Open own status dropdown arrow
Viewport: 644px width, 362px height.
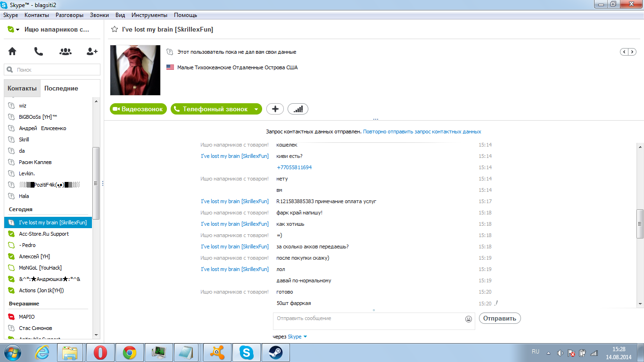[x=17, y=30]
